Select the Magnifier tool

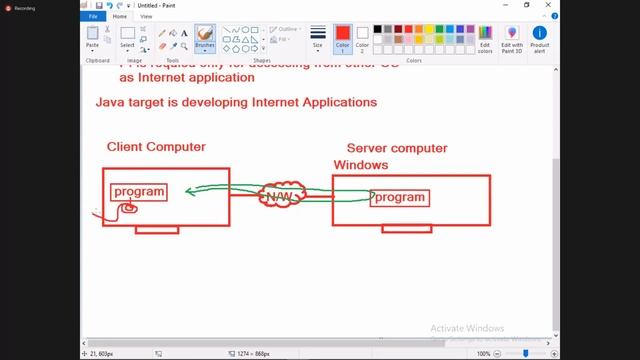[x=184, y=46]
